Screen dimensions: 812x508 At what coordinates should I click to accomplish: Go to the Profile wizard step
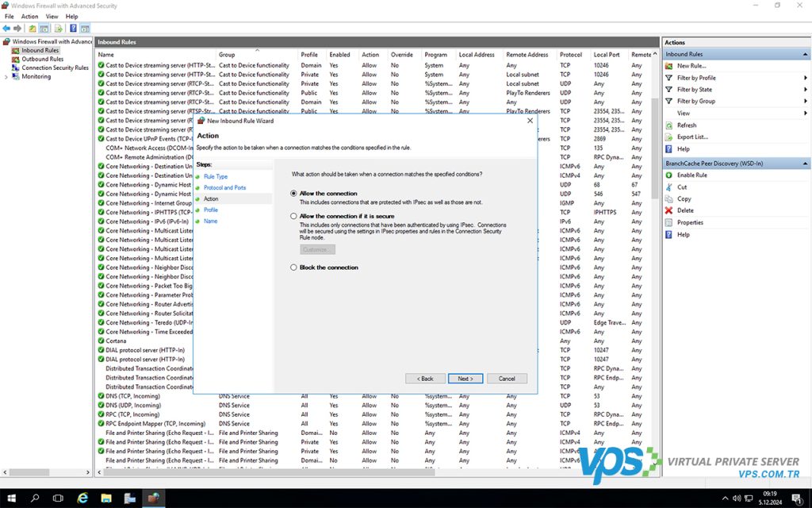tap(211, 210)
